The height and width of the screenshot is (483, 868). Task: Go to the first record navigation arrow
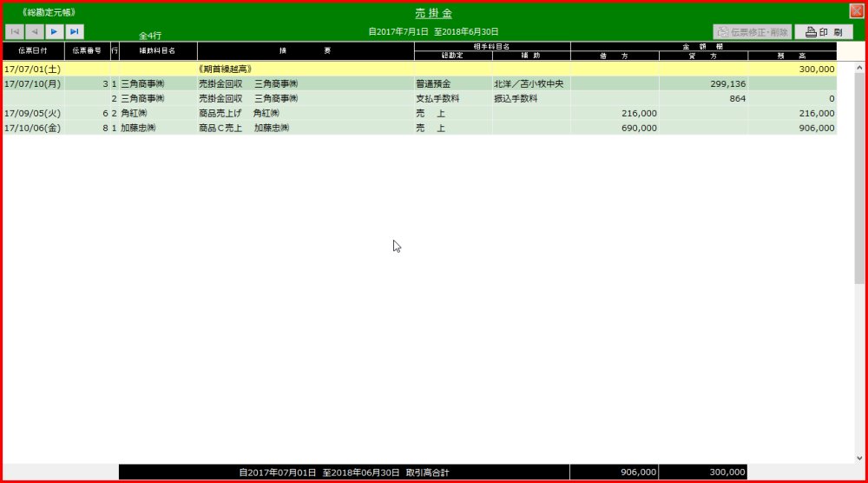pyautogui.click(x=16, y=31)
